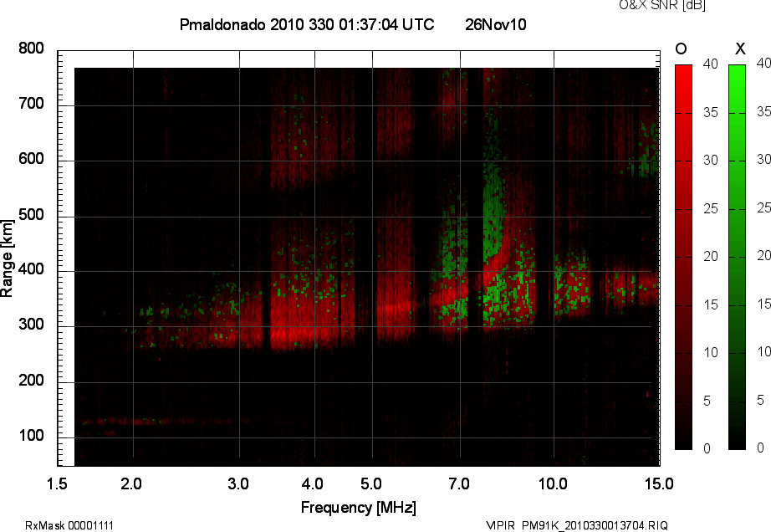
Task: Click the 25 dB tick beside the red O colorbar
Action: point(711,209)
